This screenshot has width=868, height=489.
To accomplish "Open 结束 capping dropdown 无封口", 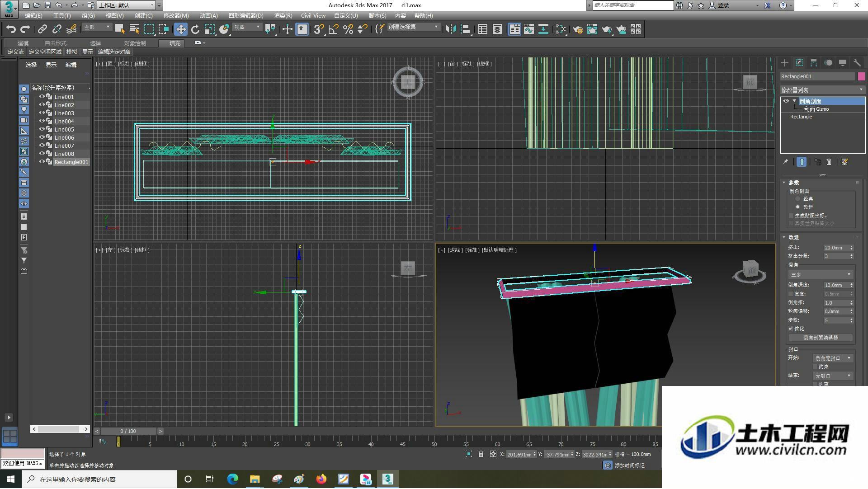I will [833, 376].
